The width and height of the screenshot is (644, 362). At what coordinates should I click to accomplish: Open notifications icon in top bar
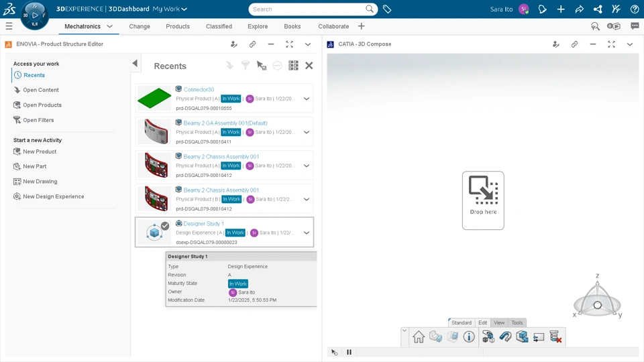click(542, 9)
